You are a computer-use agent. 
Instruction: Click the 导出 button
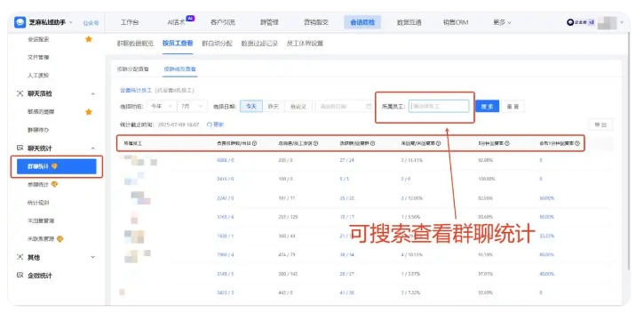(600, 124)
